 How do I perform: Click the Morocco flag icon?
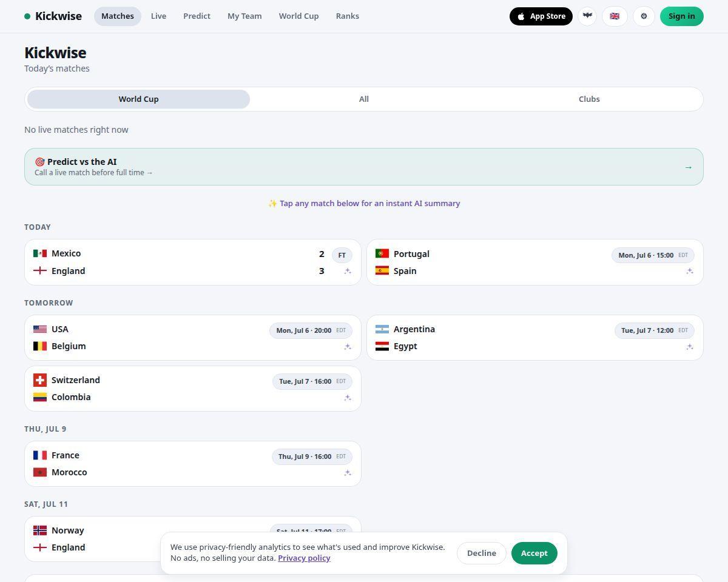pyautogui.click(x=40, y=472)
